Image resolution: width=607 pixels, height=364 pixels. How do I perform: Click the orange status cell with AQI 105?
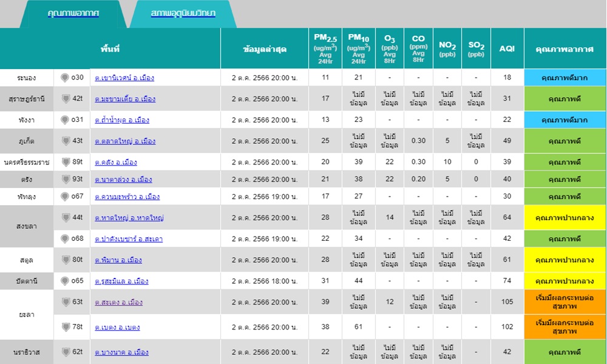565,302
